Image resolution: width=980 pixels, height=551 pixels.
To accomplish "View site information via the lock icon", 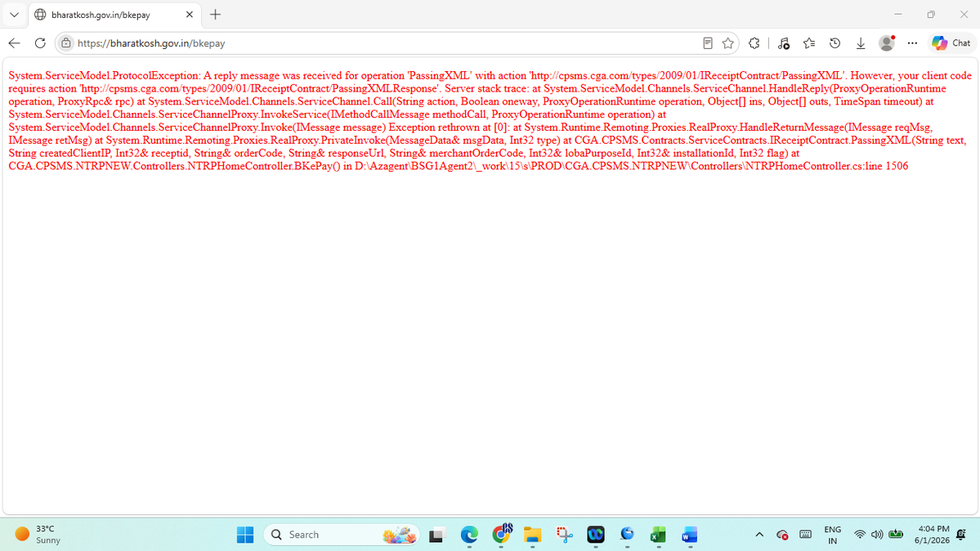I will [x=65, y=43].
